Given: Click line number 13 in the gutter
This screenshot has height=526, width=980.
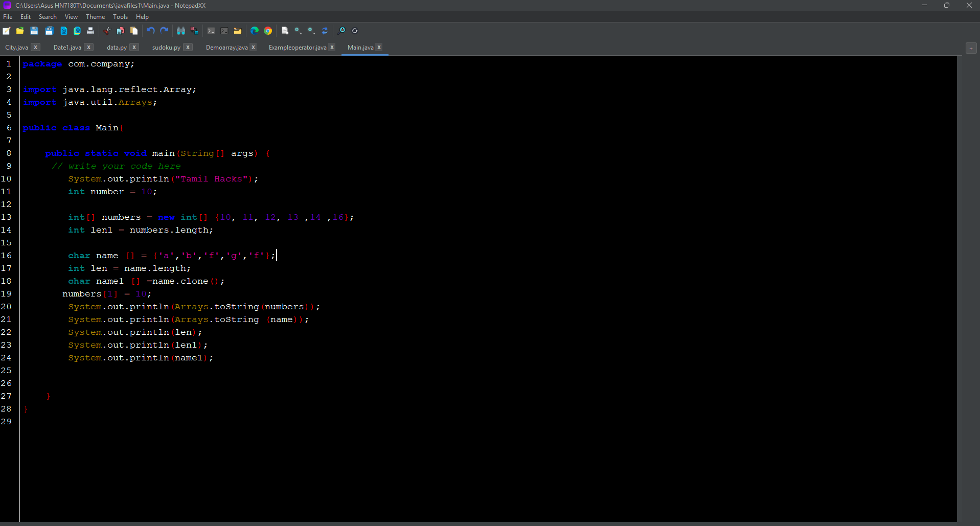Looking at the screenshot, I should (x=6, y=217).
